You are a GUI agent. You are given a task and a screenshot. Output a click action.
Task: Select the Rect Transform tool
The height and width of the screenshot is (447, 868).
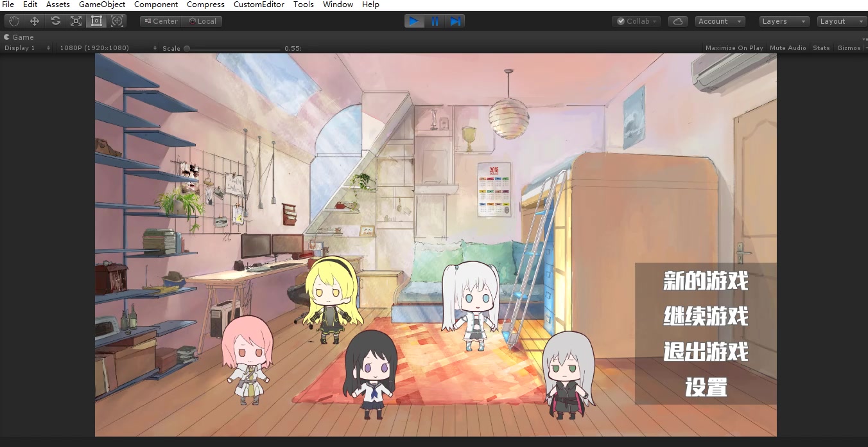[x=96, y=21]
